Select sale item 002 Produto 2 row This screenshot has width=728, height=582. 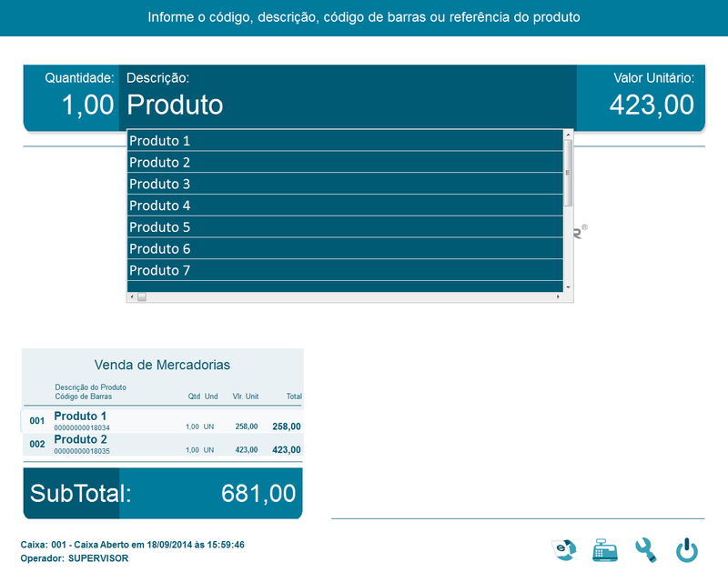pos(162,445)
